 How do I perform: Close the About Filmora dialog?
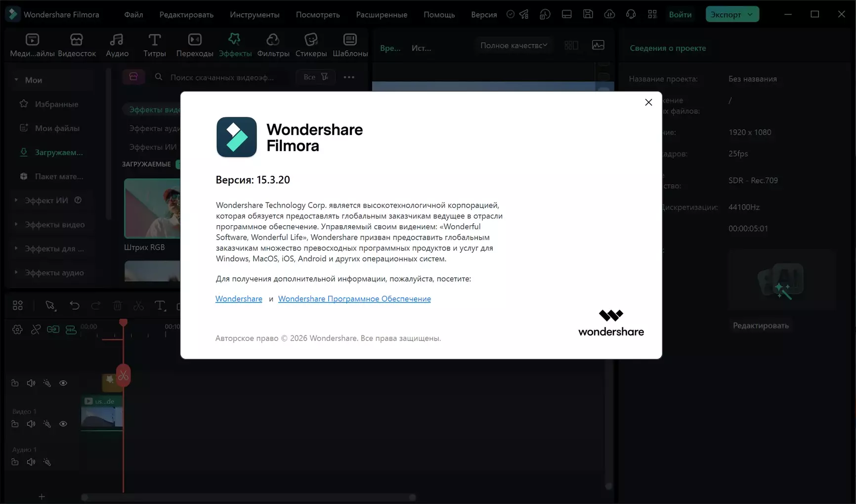[x=648, y=102]
